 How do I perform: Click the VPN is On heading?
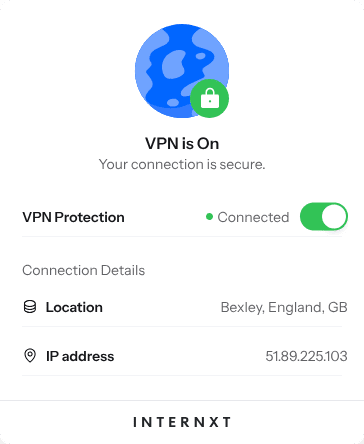point(182,144)
